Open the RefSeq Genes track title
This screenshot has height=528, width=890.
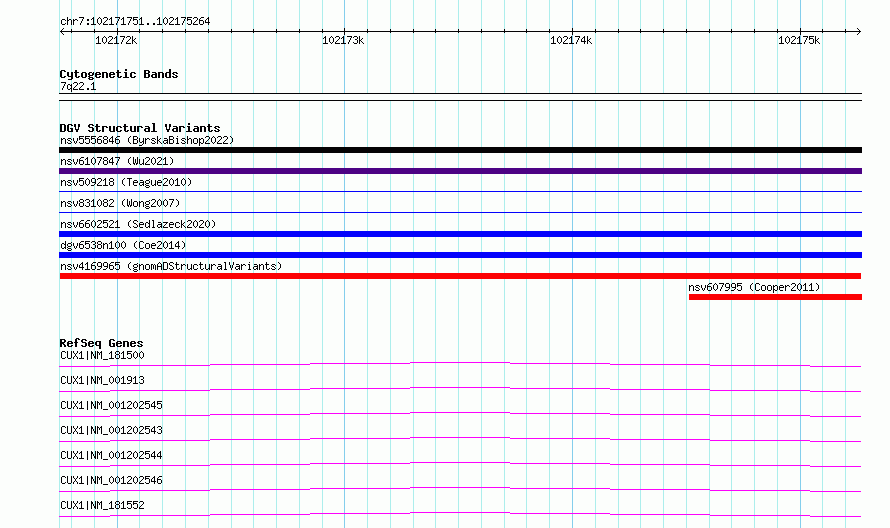101,343
